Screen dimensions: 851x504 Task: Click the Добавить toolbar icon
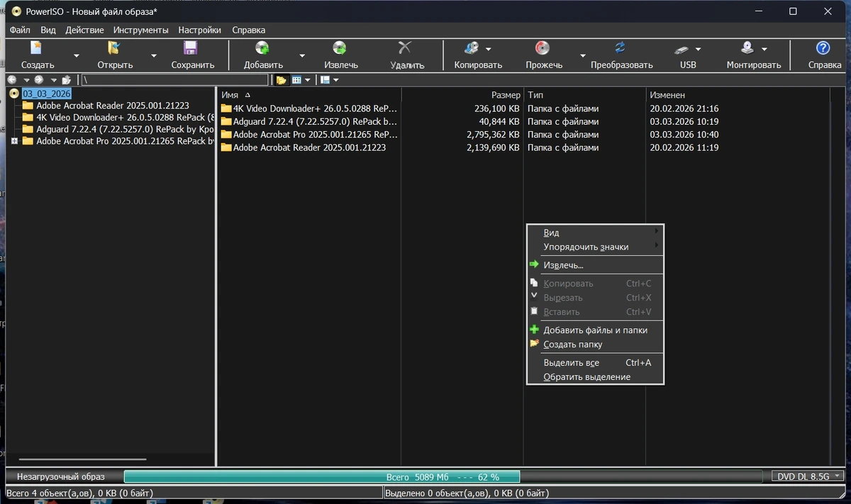[x=263, y=48]
